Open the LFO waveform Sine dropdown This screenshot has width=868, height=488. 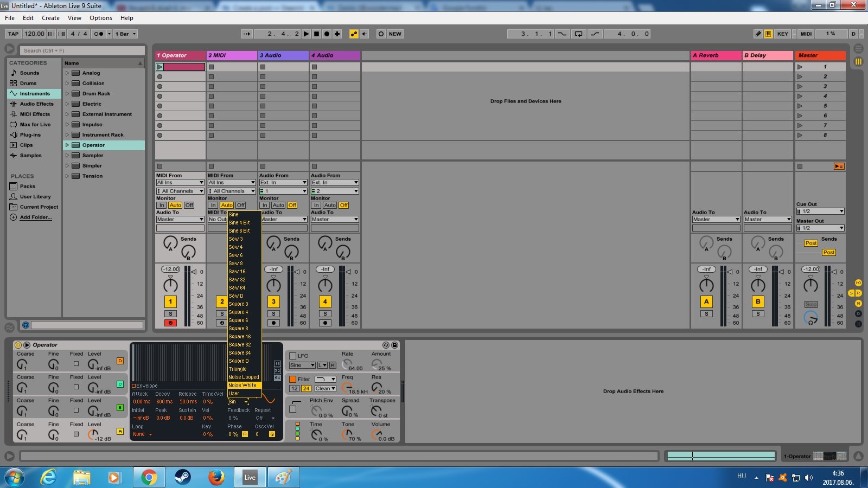[x=302, y=365]
